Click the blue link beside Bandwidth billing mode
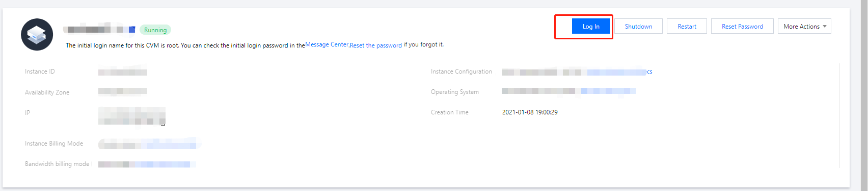 click(x=159, y=164)
